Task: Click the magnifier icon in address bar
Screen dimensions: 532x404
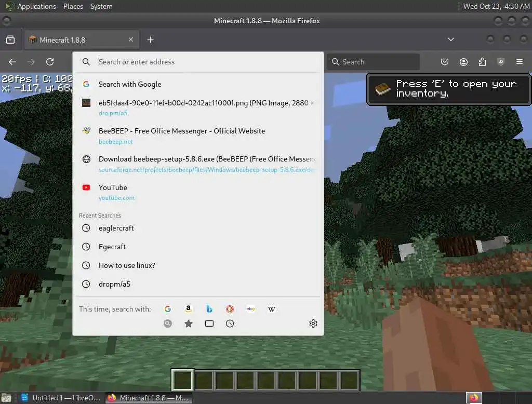Action: [86, 62]
